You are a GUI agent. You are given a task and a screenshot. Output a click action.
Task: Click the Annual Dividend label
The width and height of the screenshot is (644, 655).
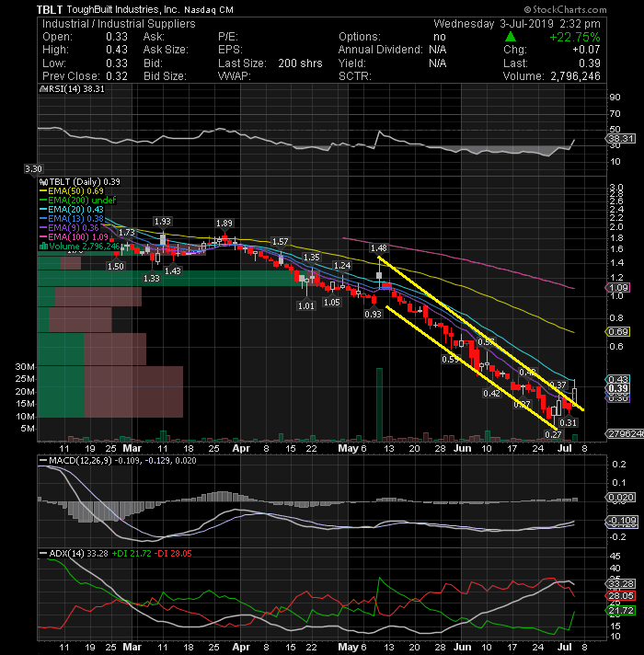[381, 50]
